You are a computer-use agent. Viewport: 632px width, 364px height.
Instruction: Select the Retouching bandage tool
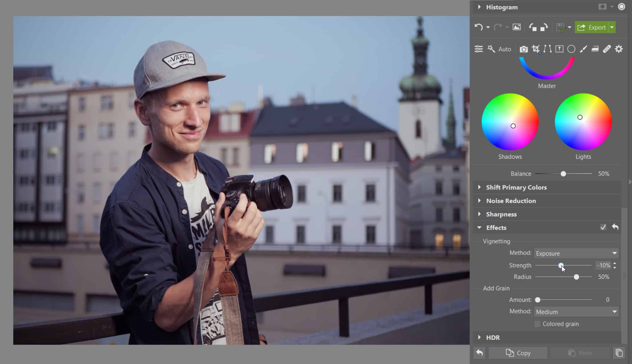pyautogui.click(x=607, y=49)
